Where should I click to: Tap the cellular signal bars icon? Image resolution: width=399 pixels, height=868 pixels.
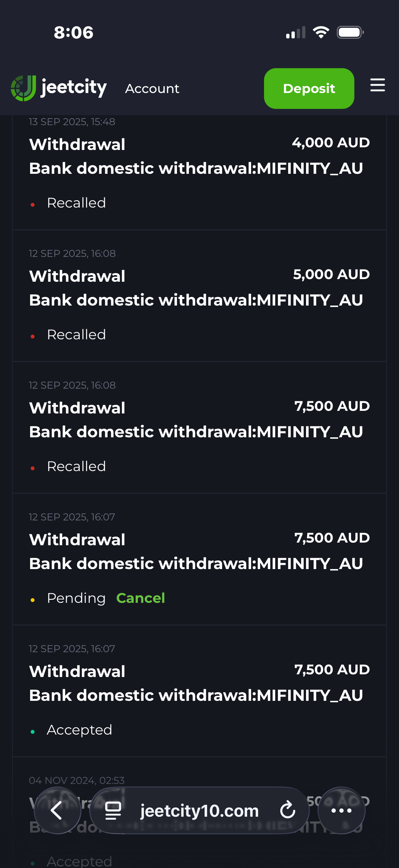pos(296,33)
